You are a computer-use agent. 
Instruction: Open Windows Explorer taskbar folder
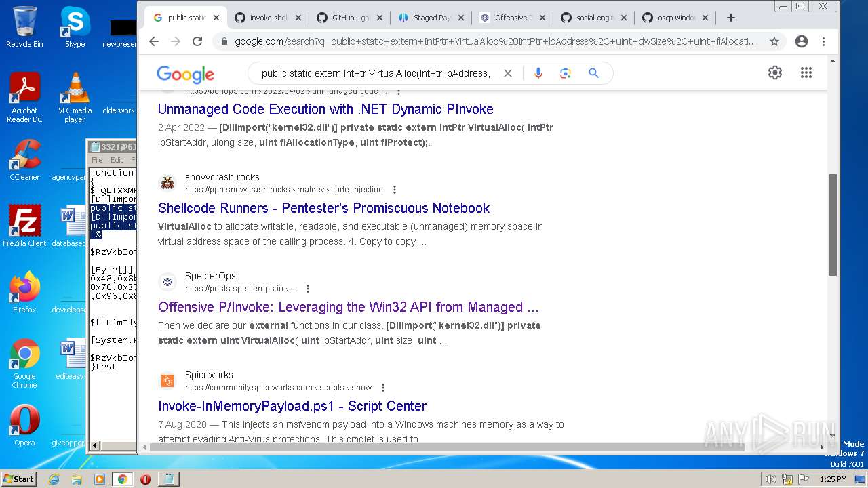click(77, 479)
